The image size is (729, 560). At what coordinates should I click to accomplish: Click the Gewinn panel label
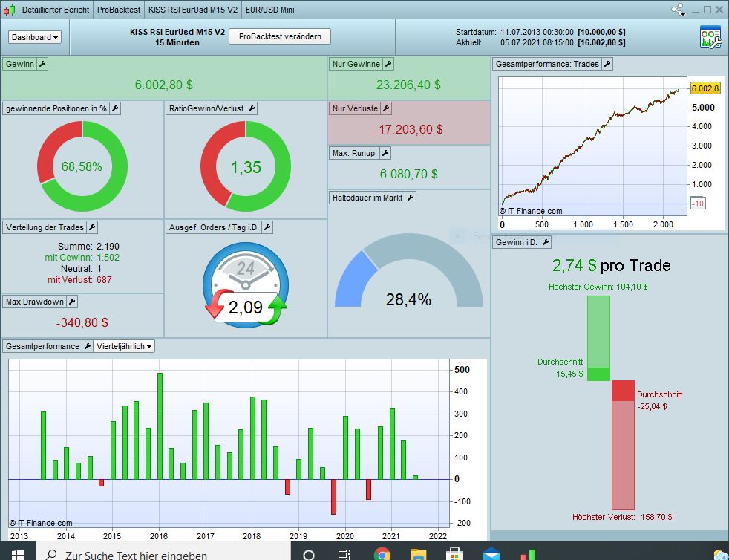tap(20, 64)
